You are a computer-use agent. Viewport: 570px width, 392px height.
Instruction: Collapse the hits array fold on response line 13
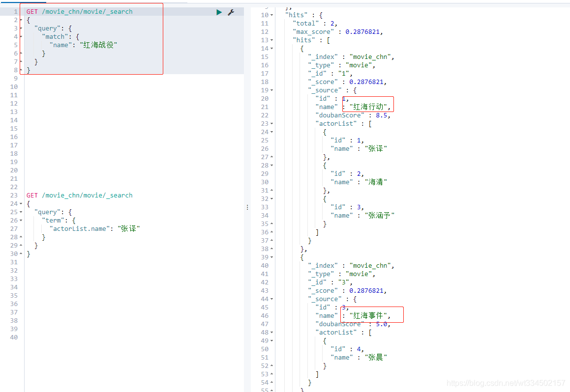tap(271, 40)
